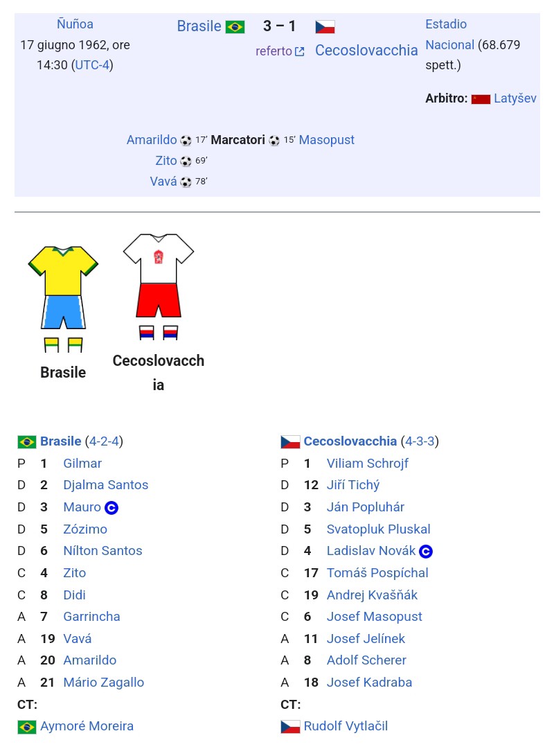Click the Soviet flag next to Latyšev
Viewport: 545px width, 756px height.
[x=481, y=99]
